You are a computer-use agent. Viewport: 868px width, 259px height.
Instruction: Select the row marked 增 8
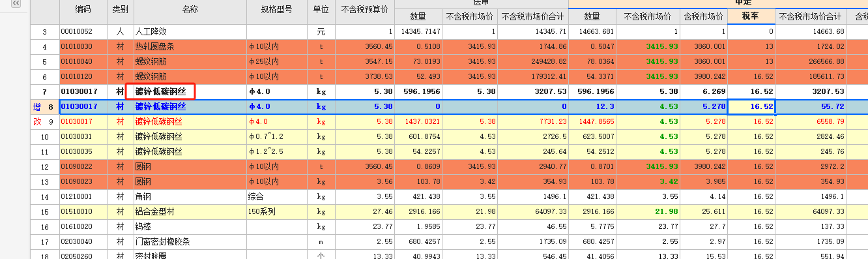pyautogui.click(x=45, y=106)
